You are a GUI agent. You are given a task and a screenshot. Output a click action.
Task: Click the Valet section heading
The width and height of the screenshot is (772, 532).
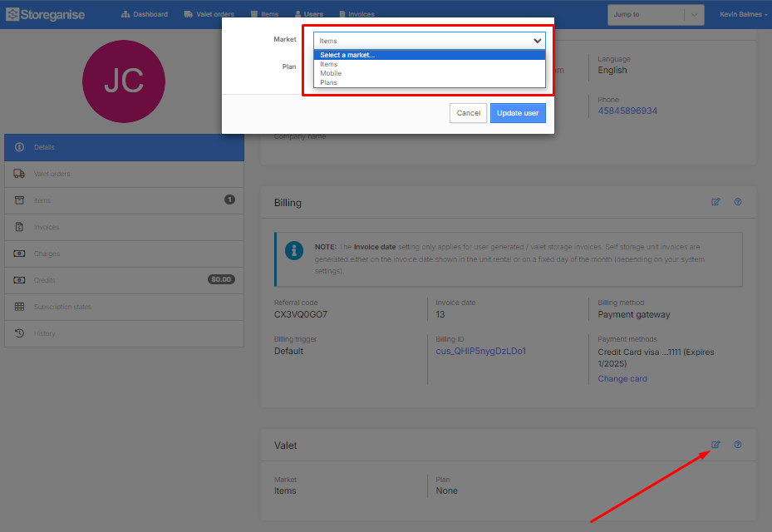pos(286,446)
